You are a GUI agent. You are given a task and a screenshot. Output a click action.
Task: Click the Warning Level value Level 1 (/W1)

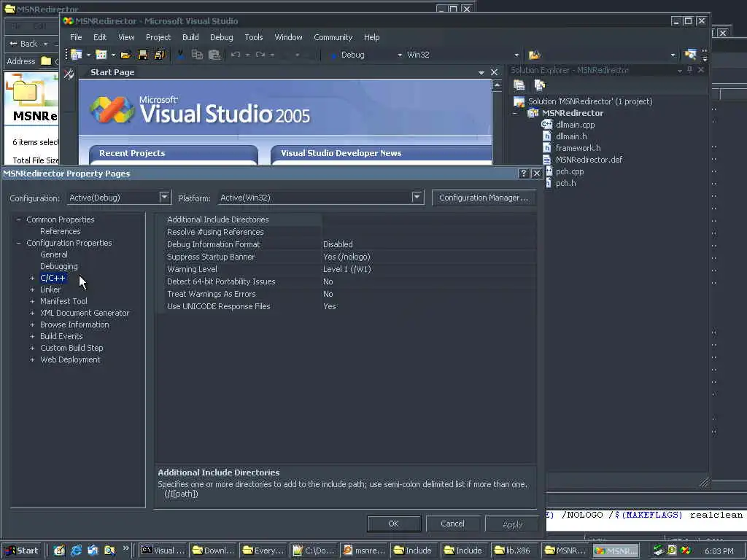(347, 269)
